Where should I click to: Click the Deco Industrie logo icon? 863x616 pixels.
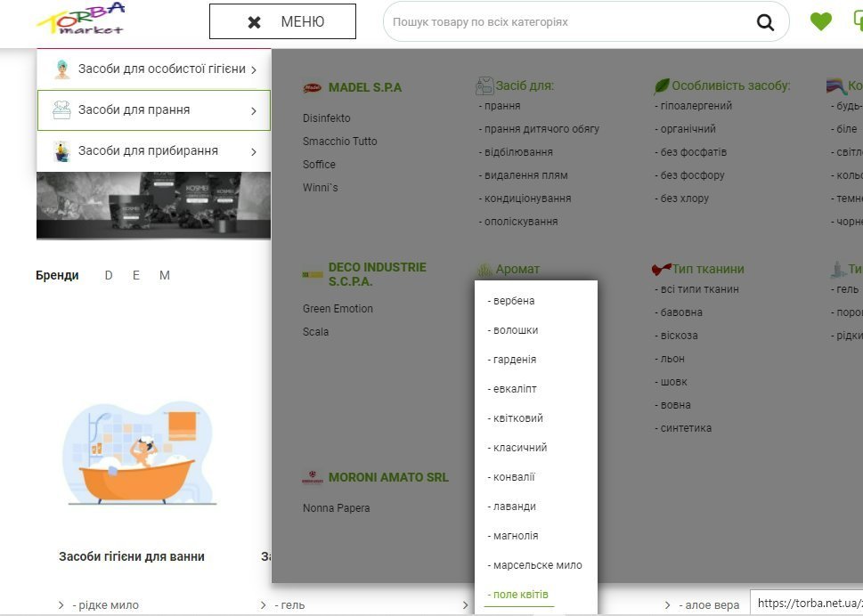tap(312, 274)
